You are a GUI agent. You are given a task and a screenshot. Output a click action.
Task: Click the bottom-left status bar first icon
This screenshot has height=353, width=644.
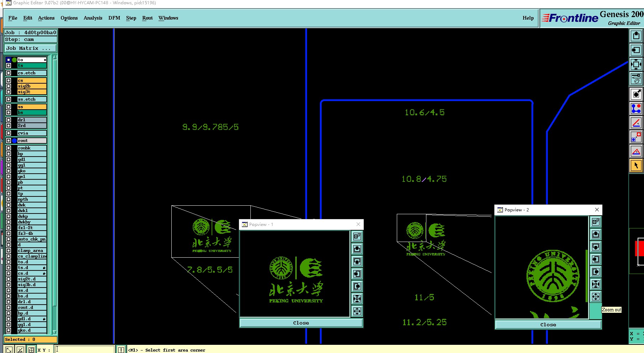click(9, 350)
